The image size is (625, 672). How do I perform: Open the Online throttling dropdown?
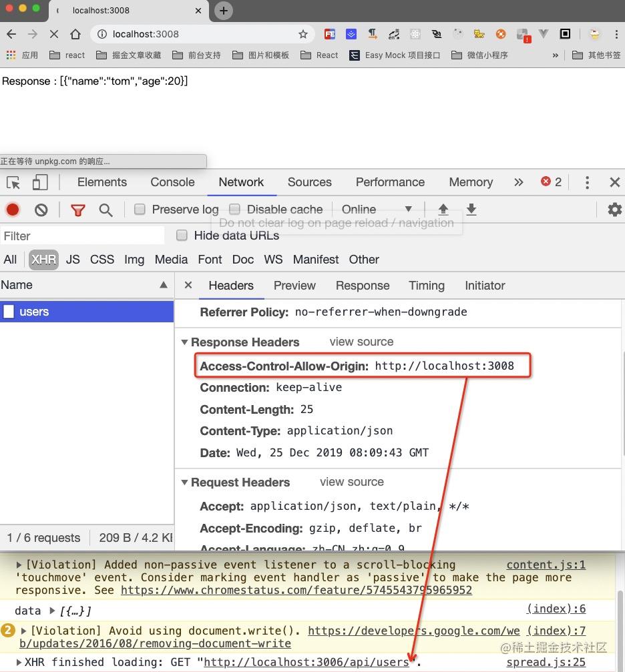[377, 209]
